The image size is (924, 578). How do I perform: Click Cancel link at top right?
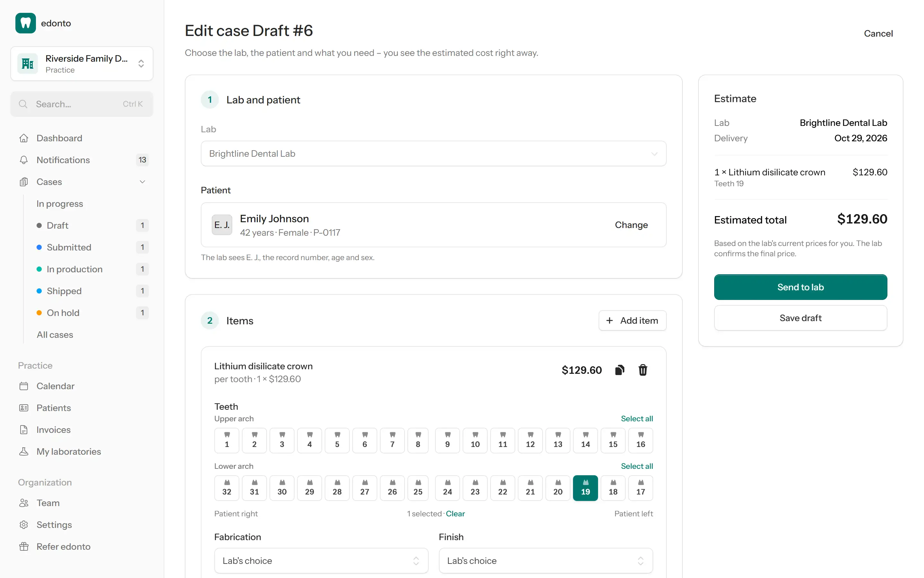click(x=878, y=34)
